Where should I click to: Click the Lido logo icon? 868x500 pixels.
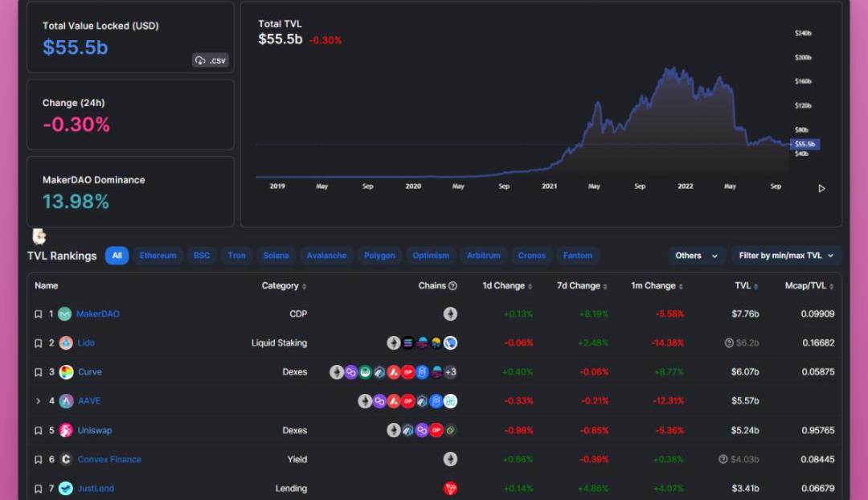point(66,342)
